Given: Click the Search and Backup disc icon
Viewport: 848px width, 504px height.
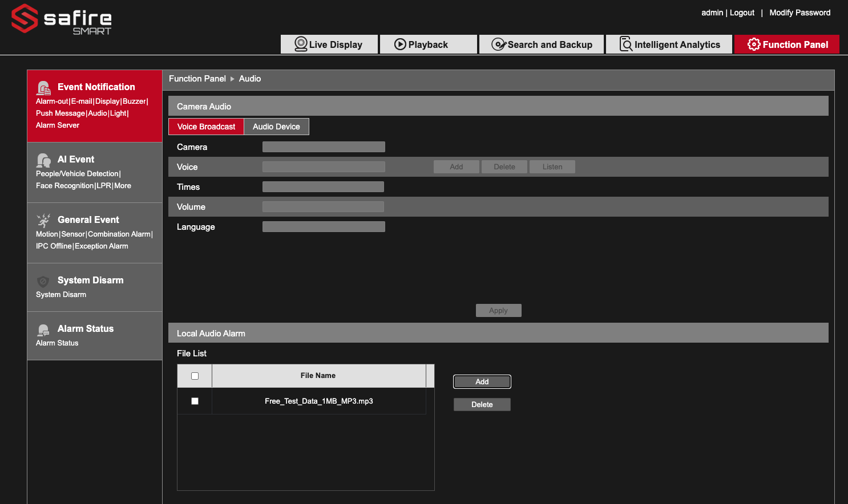Looking at the screenshot, I should coord(499,44).
